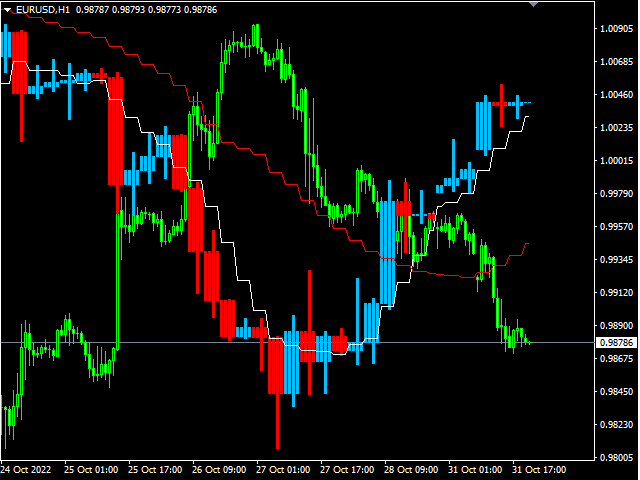The image size is (640, 480).
Task: Click the 27 Oct 17:00 time label
Action: pyautogui.click(x=347, y=470)
